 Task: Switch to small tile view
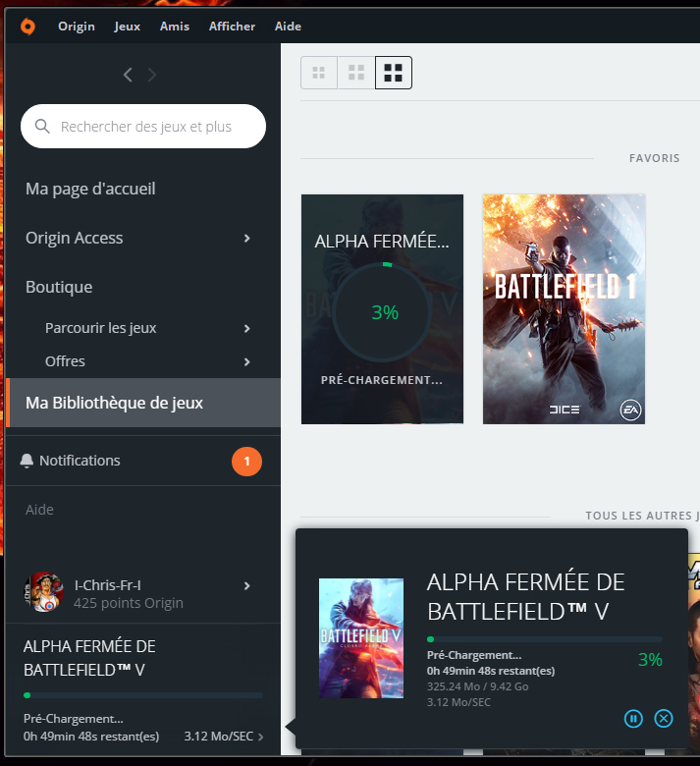click(318, 73)
